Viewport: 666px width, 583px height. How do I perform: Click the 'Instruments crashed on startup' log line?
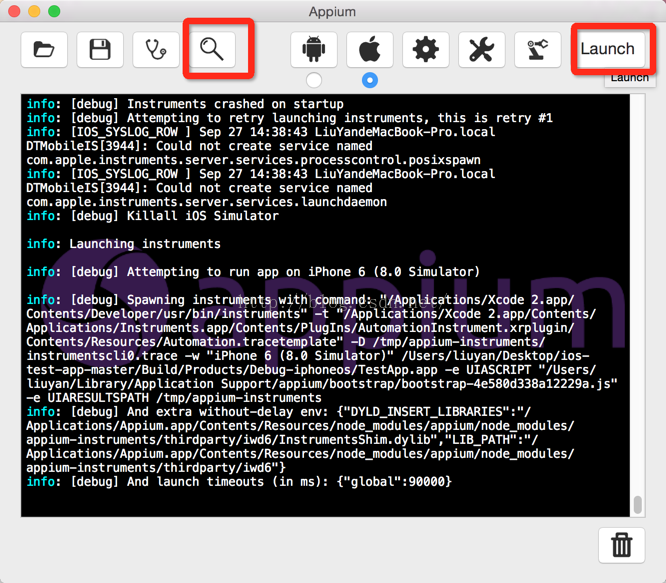[x=185, y=104]
